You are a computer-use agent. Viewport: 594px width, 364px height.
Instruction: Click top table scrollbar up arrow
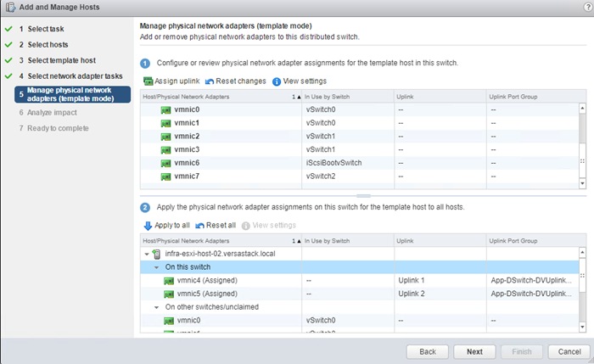(582, 109)
